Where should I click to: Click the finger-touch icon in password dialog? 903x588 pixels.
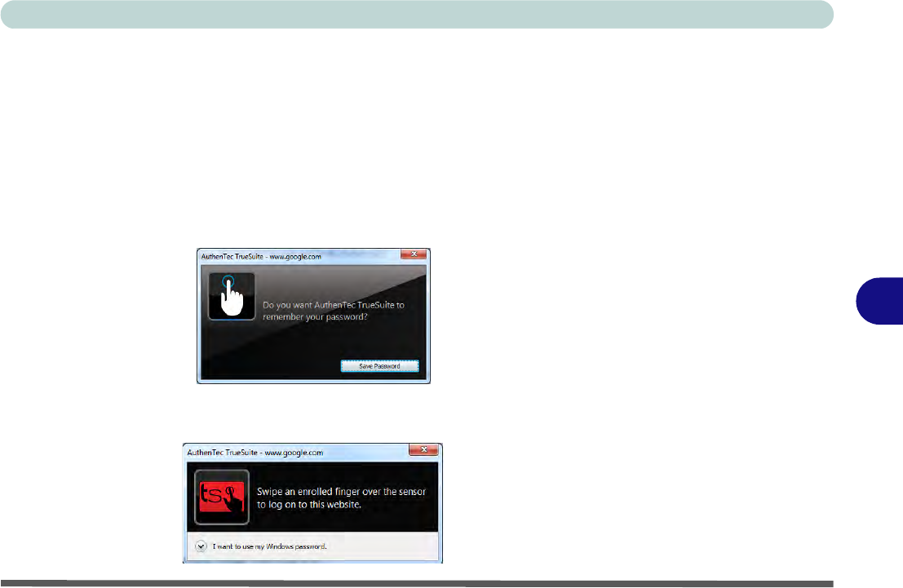pos(232,297)
